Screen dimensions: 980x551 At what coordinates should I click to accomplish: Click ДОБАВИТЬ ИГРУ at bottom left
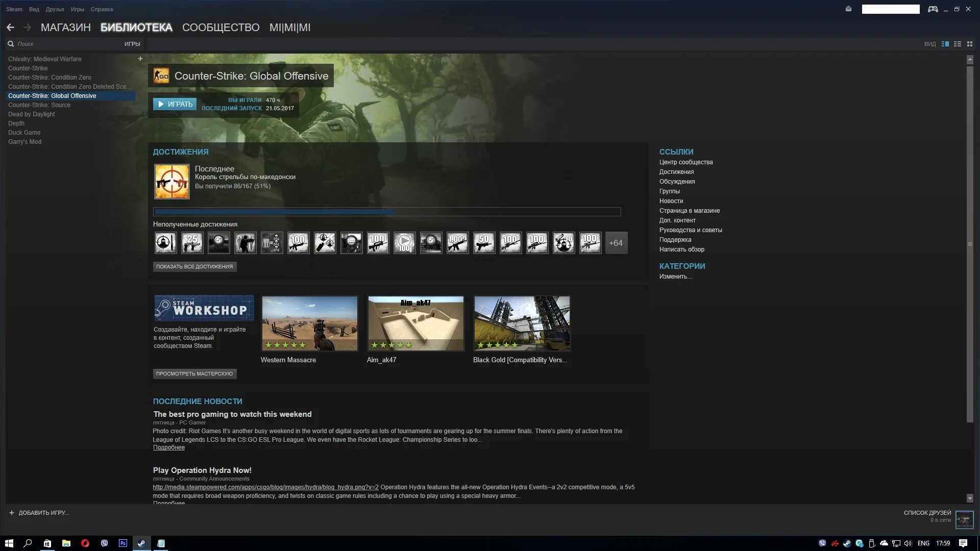(x=39, y=513)
